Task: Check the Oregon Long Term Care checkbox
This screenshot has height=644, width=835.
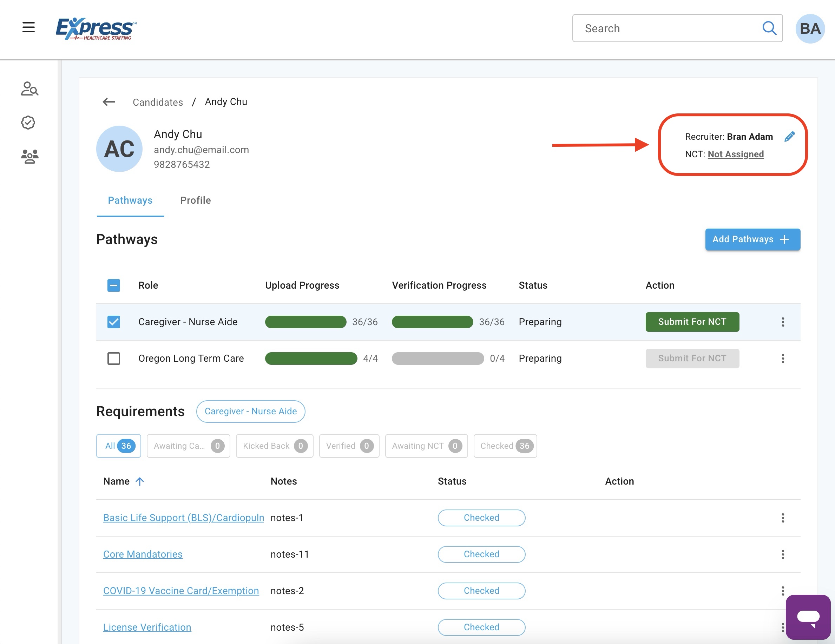Action: pos(113,358)
